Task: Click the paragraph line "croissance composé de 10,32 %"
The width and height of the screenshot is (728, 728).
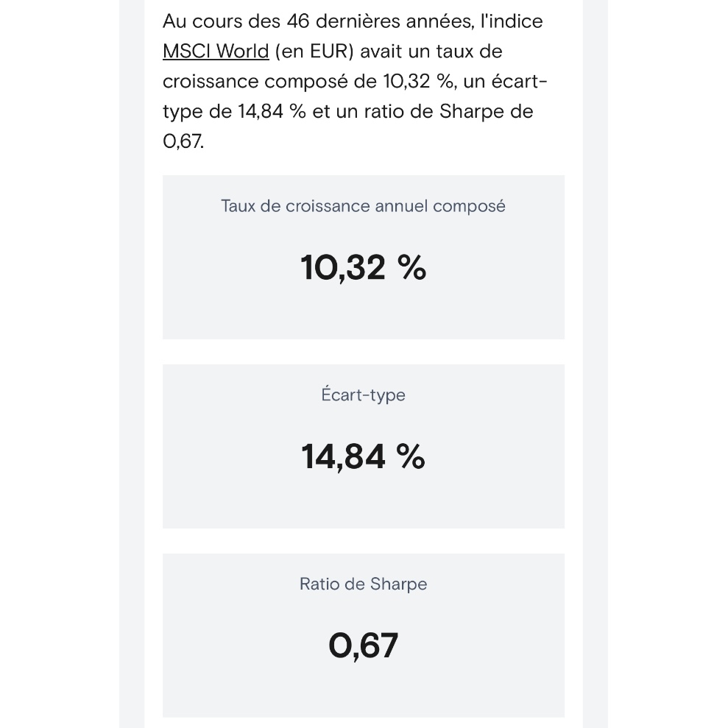Action: tap(308, 81)
